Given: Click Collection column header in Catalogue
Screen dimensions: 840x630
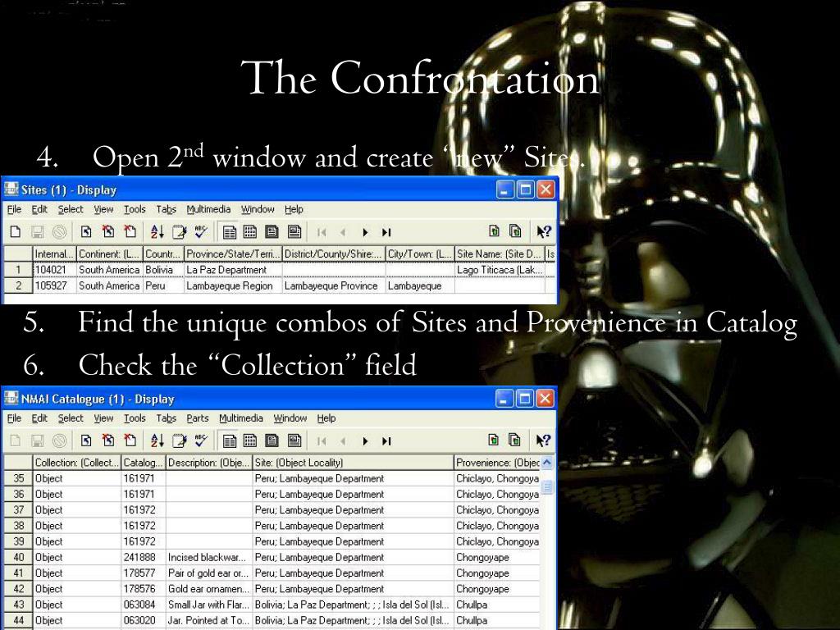Looking at the screenshot, I should [x=76, y=463].
